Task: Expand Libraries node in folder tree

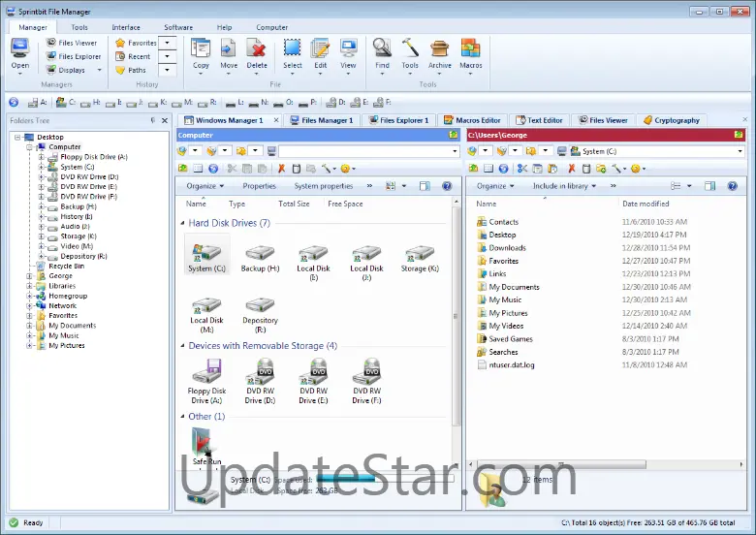Action: (x=29, y=286)
